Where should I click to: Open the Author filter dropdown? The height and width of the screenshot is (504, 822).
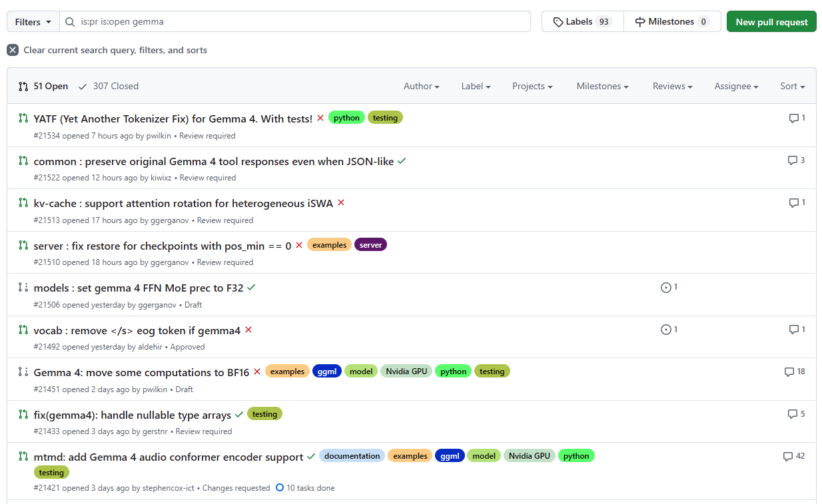pyautogui.click(x=421, y=86)
